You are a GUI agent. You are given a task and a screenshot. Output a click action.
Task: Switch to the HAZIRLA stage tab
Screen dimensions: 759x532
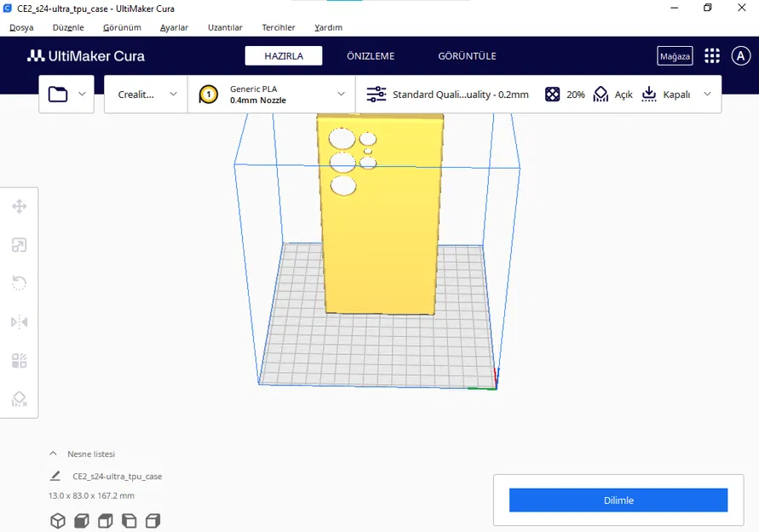click(x=284, y=55)
